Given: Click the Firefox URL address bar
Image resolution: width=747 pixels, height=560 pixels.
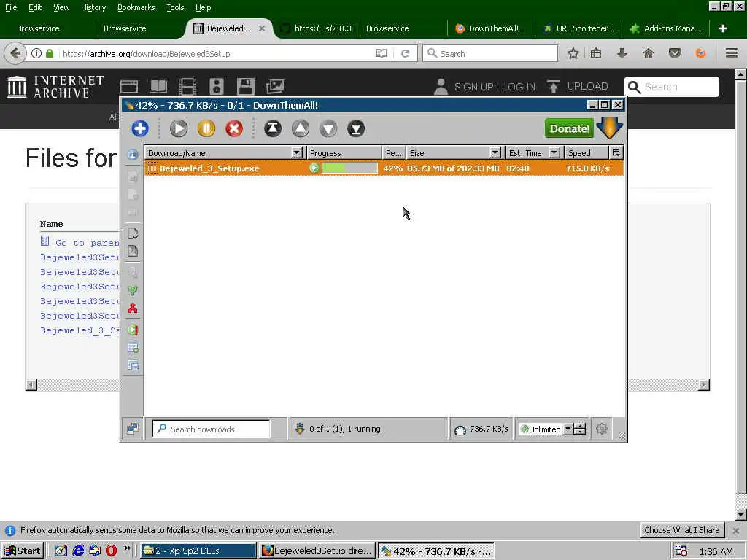Looking at the screenshot, I should [216, 54].
